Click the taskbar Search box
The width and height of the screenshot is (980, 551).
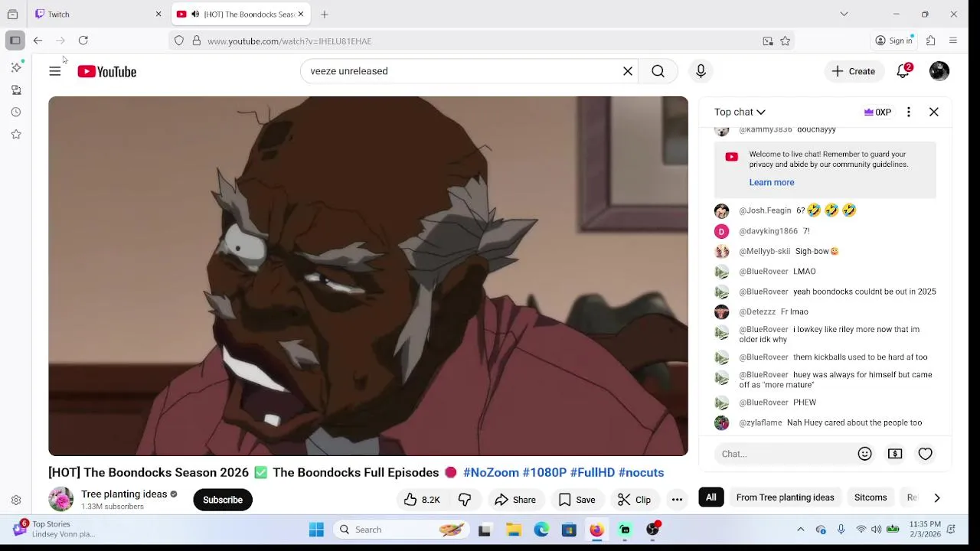point(402,530)
